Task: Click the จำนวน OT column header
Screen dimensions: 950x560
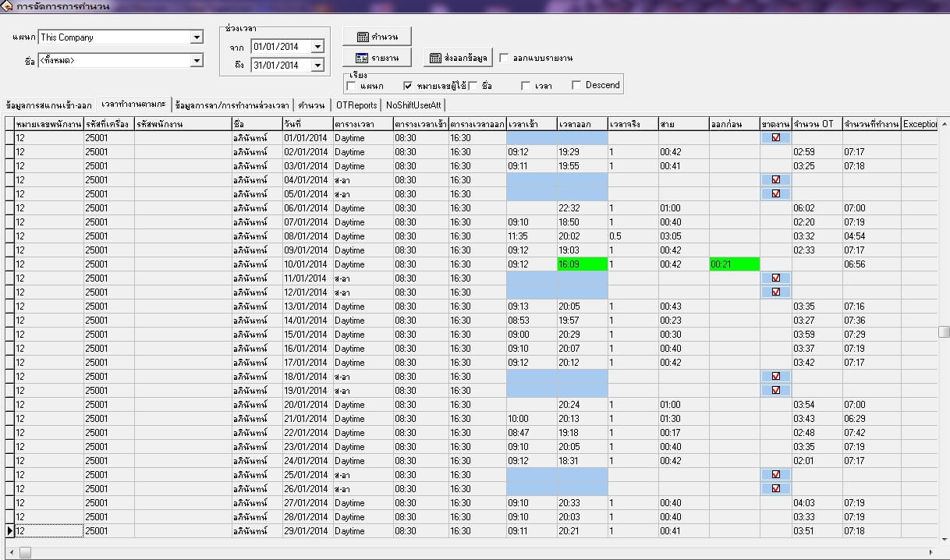Action: 817,124
